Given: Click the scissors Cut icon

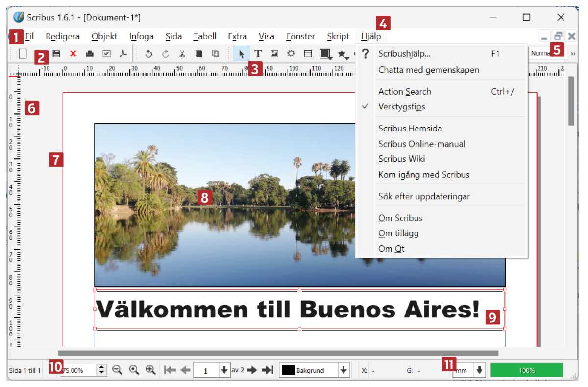Looking at the screenshot, I should coord(182,53).
